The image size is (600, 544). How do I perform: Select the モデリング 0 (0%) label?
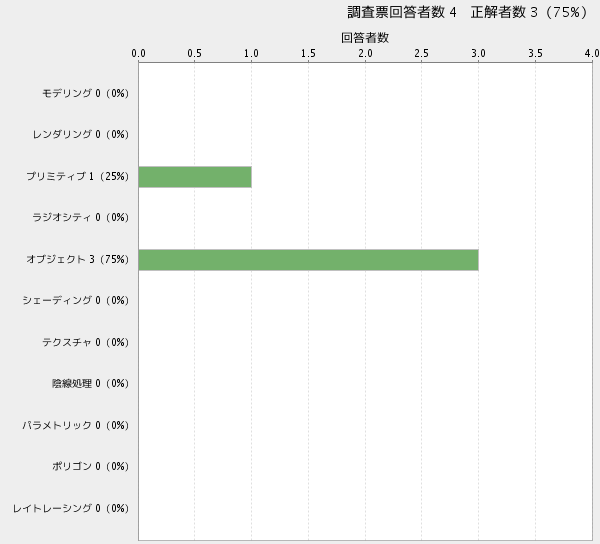[86, 94]
